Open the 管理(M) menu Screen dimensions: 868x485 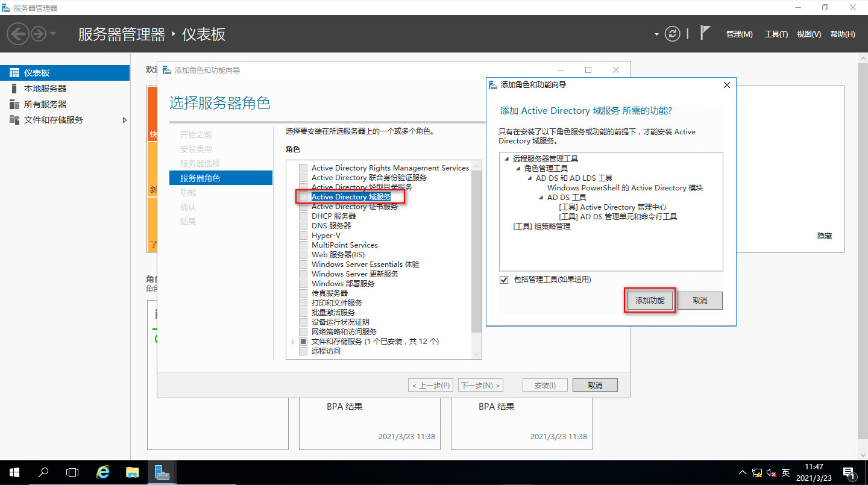(x=740, y=34)
